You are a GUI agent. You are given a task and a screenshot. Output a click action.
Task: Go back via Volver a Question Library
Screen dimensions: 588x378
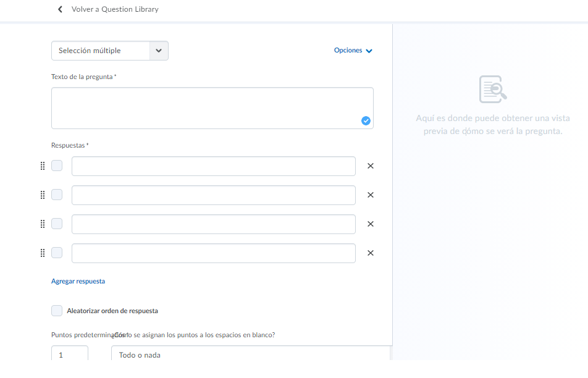coord(115,9)
